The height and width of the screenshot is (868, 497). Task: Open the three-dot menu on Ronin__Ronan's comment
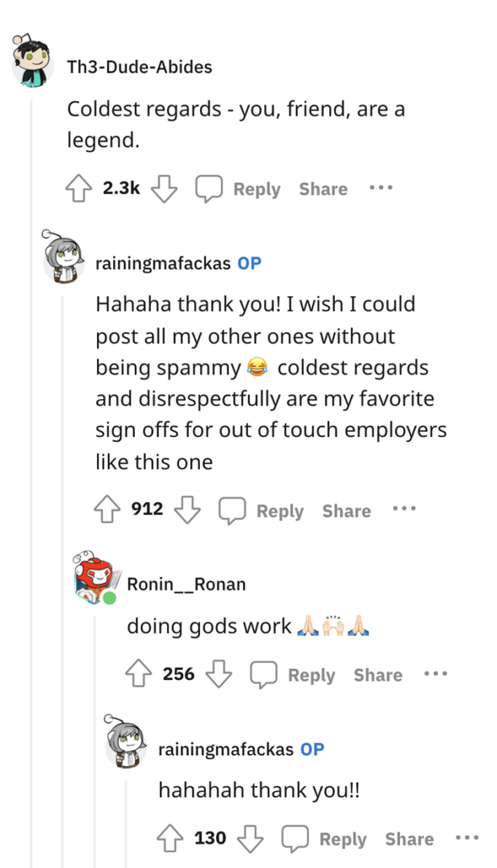click(435, 674)
